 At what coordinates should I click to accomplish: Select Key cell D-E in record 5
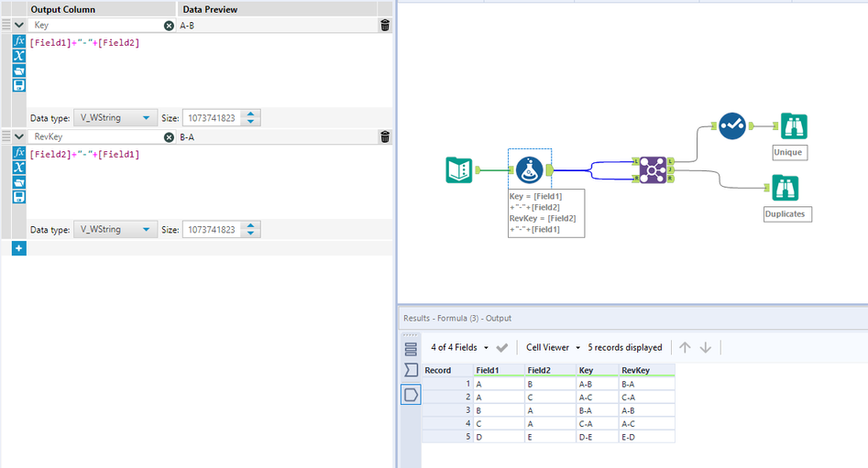[598, 437]
